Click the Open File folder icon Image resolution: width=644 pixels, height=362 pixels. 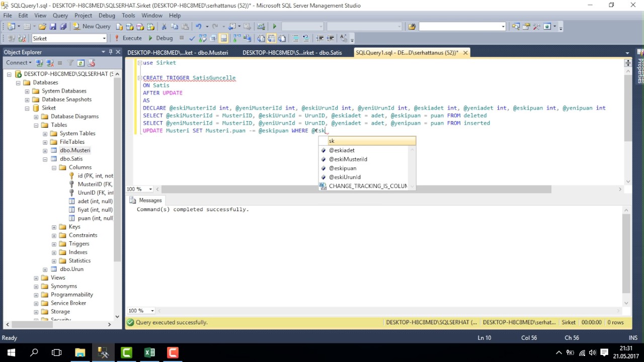[x=42, y=26]
